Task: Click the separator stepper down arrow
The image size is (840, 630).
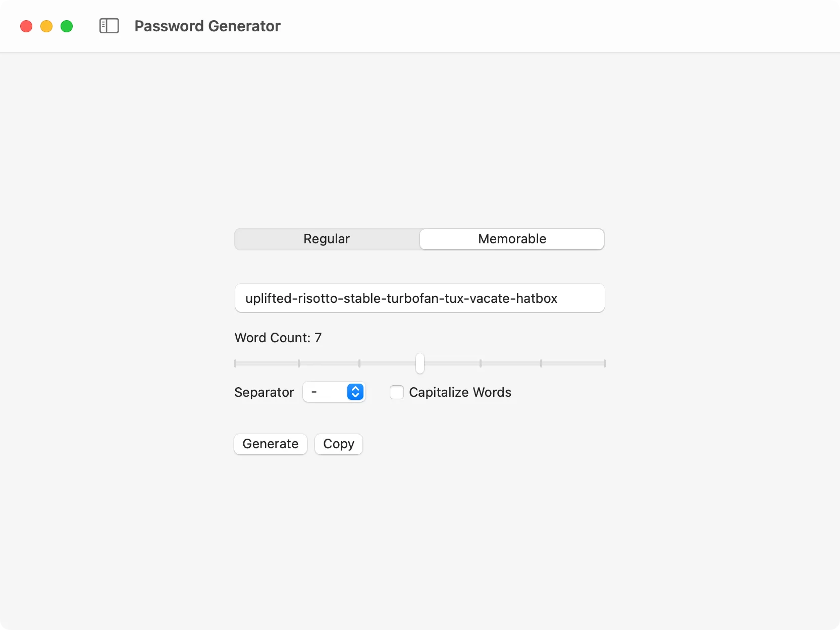Action: coord(356,396)
